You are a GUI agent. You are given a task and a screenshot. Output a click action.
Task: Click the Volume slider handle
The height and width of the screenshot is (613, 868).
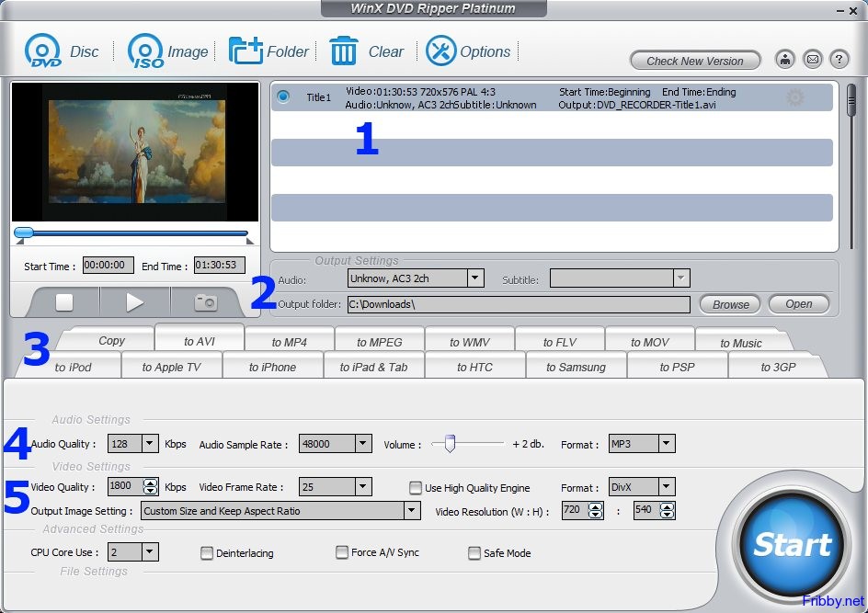450,443
